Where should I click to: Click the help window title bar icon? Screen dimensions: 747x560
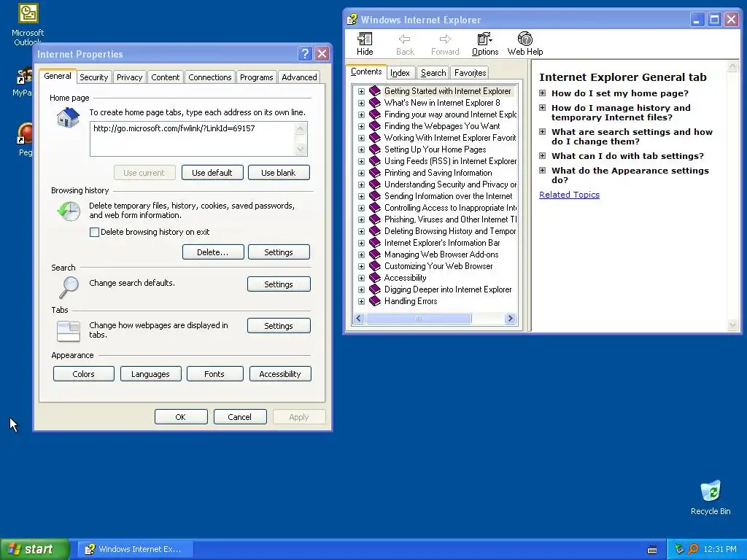click(x=352, y=20)
